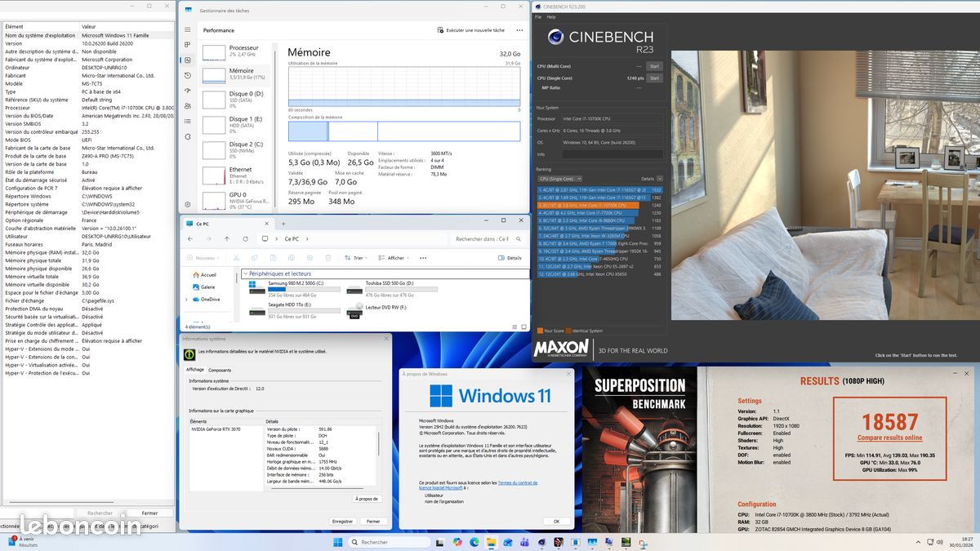Close the Ce PC tab
The width and height of the screenshot is (980, 551).
(x=266, y=224)
